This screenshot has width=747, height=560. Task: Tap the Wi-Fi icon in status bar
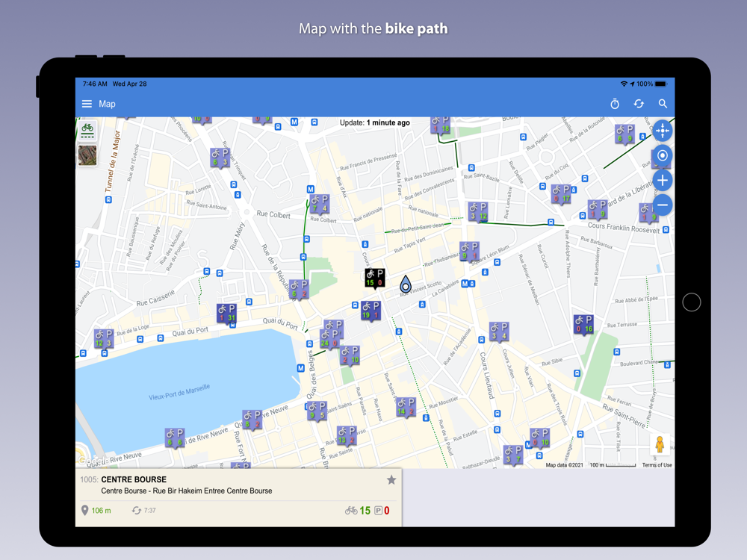pyautogui.click(x=624, y=84)
